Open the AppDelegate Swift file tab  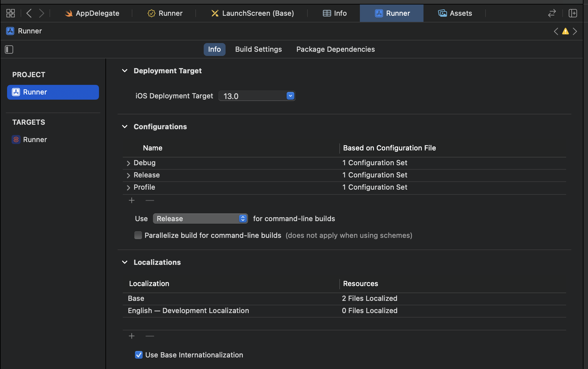click(93, 13)
